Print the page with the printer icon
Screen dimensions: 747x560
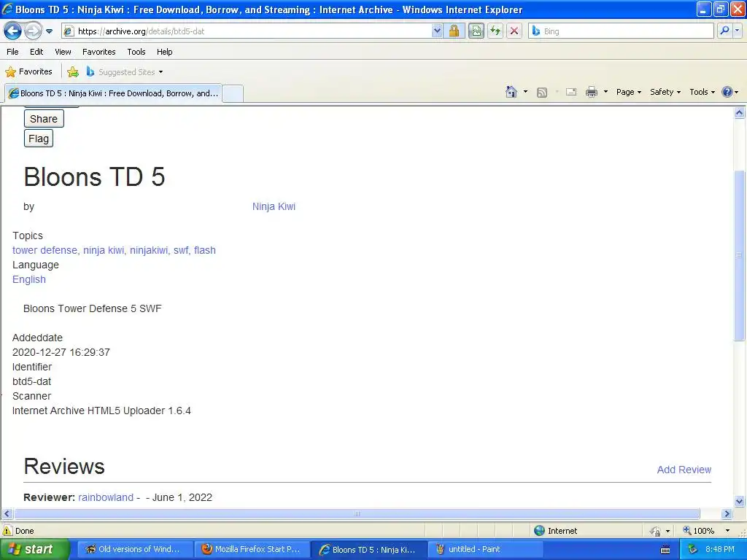tap(591, 92)
